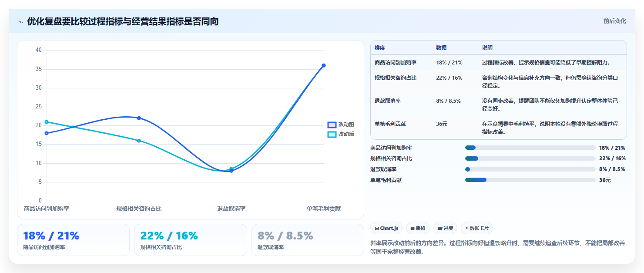The width and height of the screenshot is (644, 273).
Task: Click the 改动前 legend color box
Action: 332,125
